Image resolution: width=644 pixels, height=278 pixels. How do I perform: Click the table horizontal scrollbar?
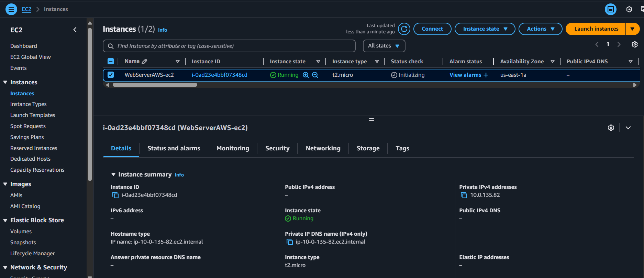coord(155,85)
